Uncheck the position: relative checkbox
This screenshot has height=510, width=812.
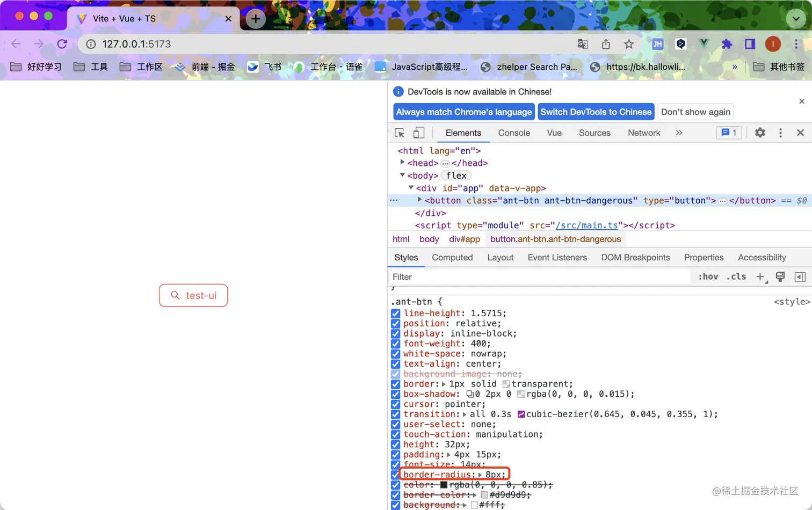[396, 324]
